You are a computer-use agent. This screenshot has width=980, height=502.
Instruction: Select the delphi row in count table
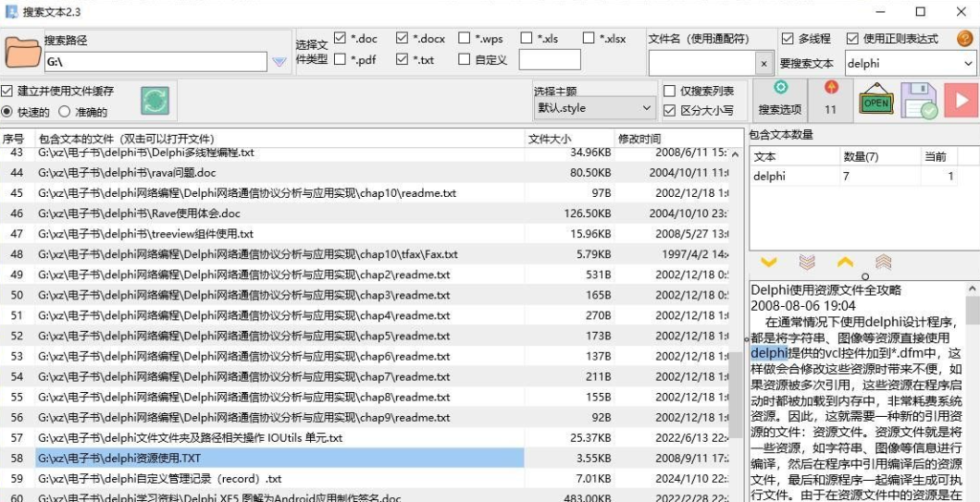pyautogui.click(x=855, y=176)
